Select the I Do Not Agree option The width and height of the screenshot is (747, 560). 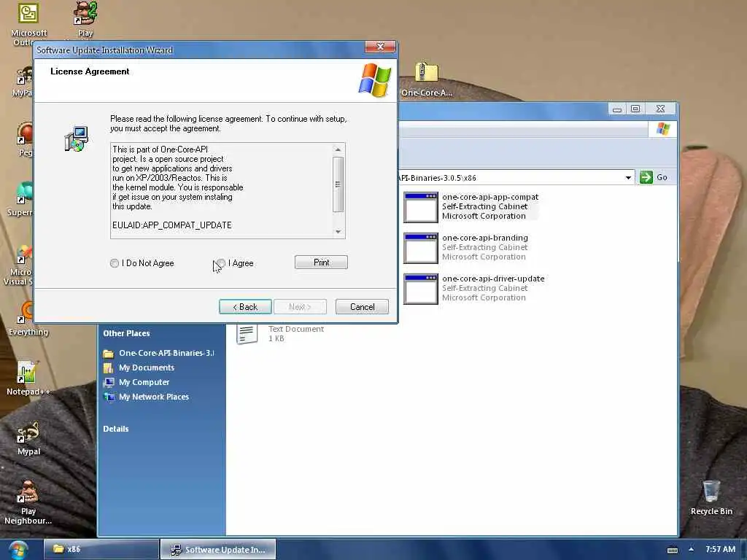[115, 263]
